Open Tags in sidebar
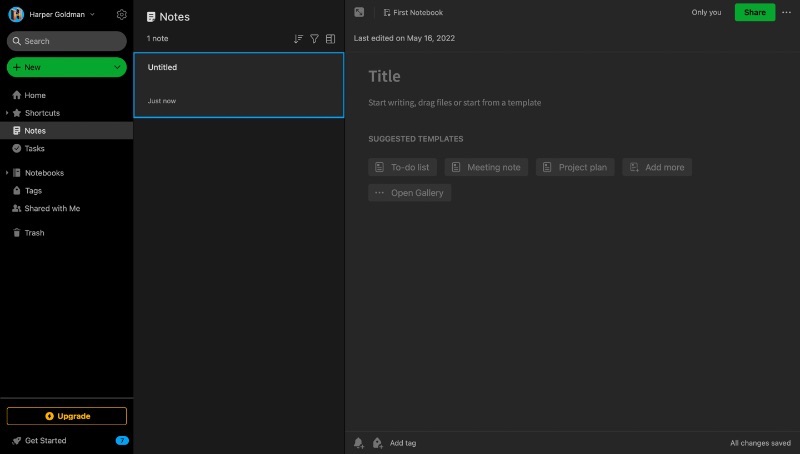Viewport: 800px width, 454px height. point(33,191)
